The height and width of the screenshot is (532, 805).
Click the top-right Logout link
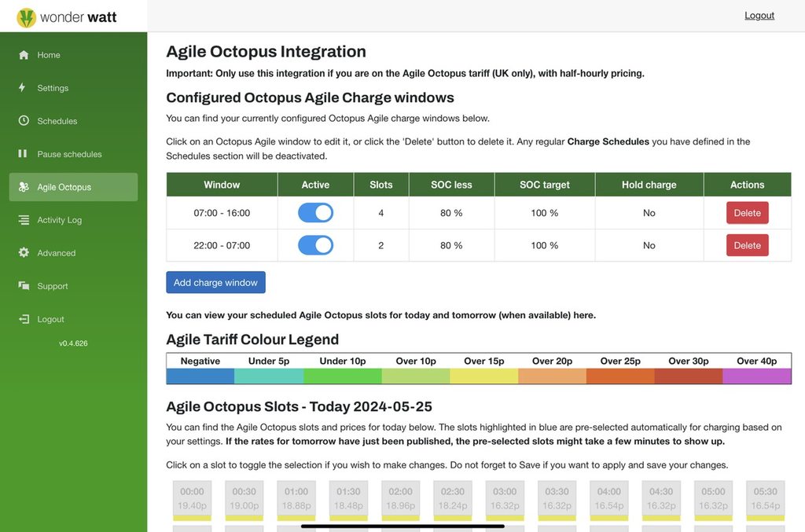point(759,16)
